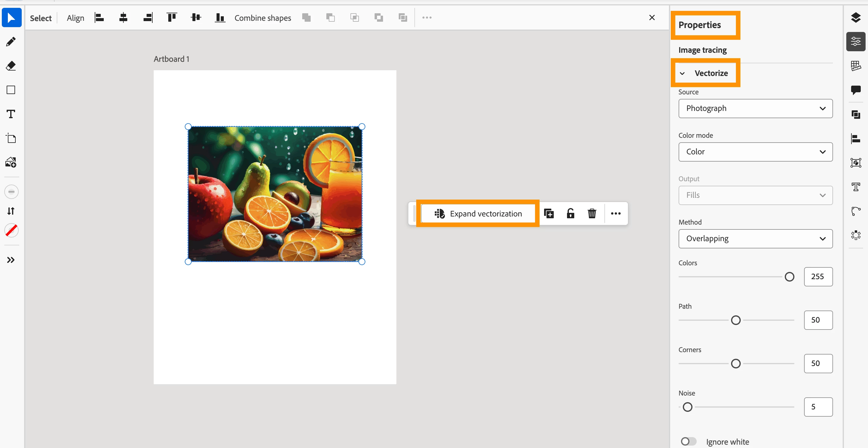Click the no-fill color swatch
The image size is (868, 448).
[x=11, y=231]
